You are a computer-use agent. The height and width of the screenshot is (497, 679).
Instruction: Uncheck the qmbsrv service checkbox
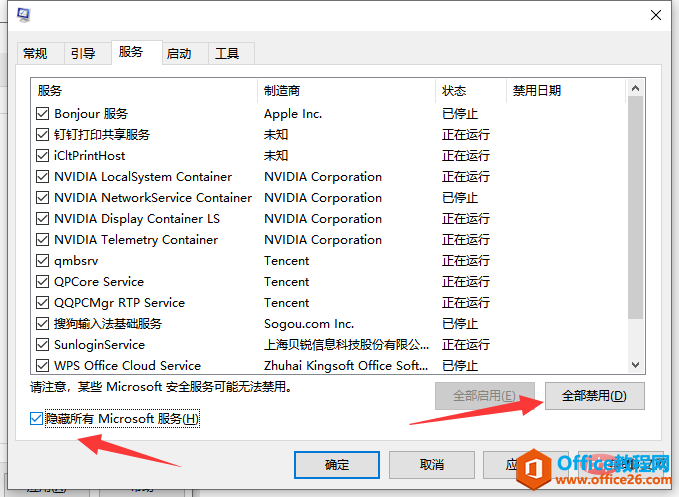coord(42,261)
